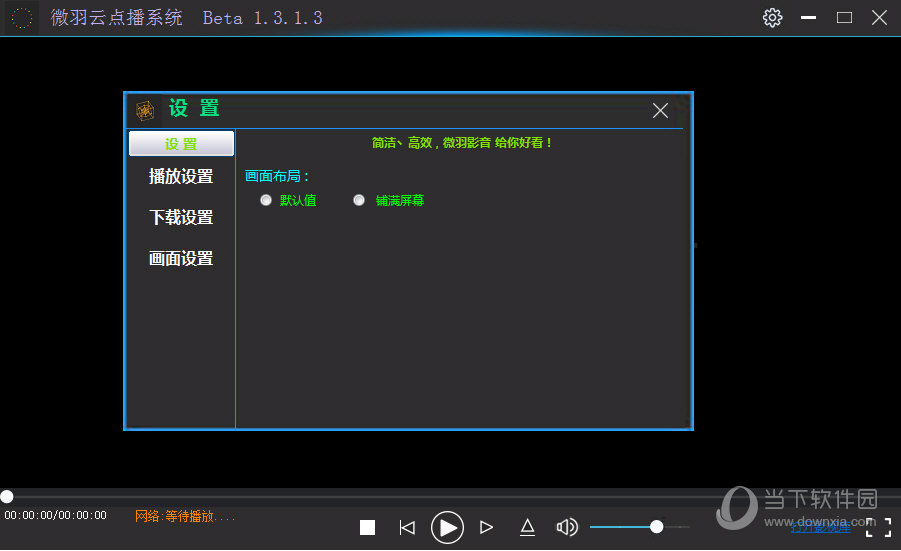Minimize the player window
This screenshot has height=551, width=901.
808,18
